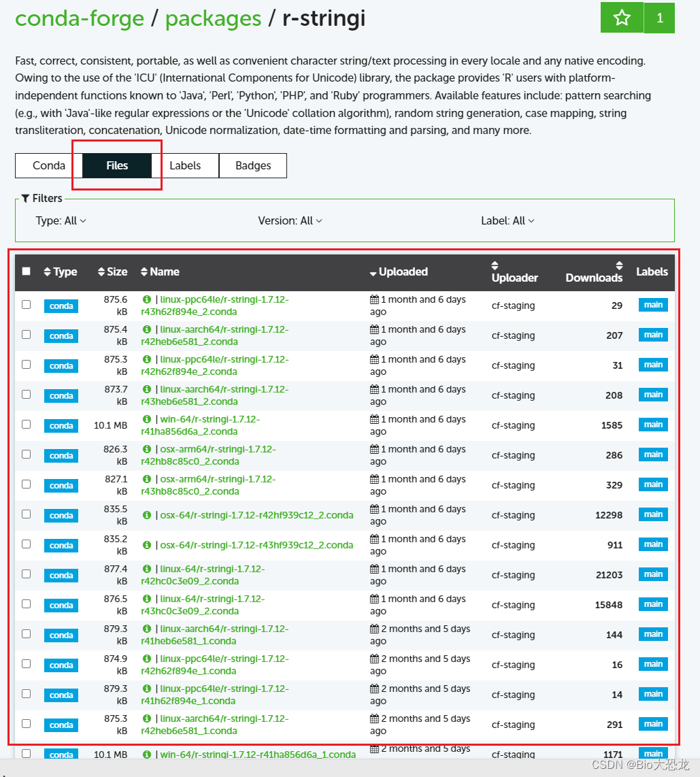The height and width of the screenshot is (777, 700).
Task: Click info icon for osx-arm64 r42hb8c85c0_2 file
Action: (x=147, y=449)
